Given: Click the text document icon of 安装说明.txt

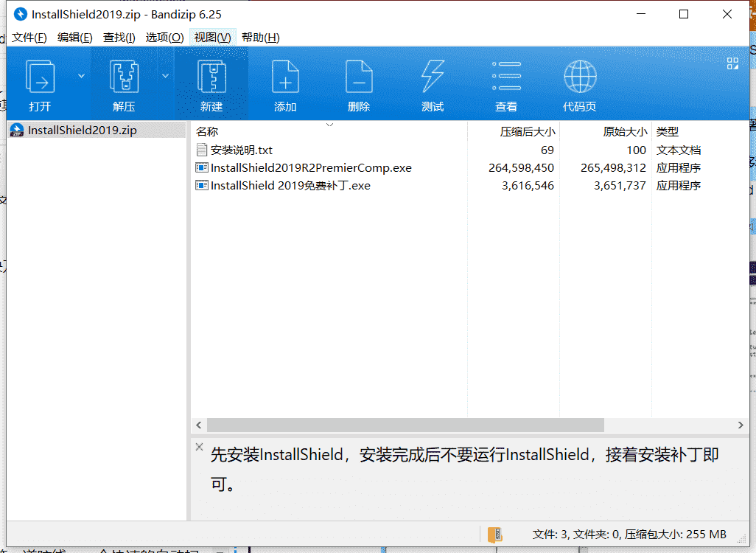Looking at the screenshot, I should coord(202,150).
